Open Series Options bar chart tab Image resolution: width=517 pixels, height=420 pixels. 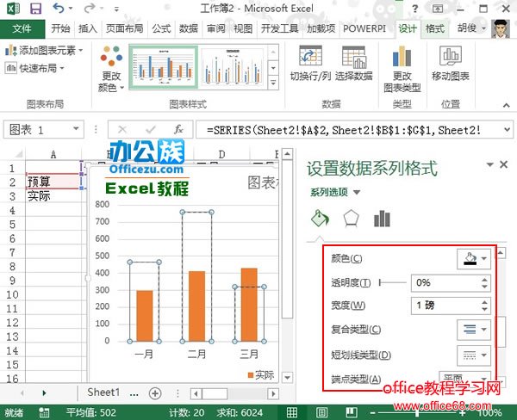point(382,219)
